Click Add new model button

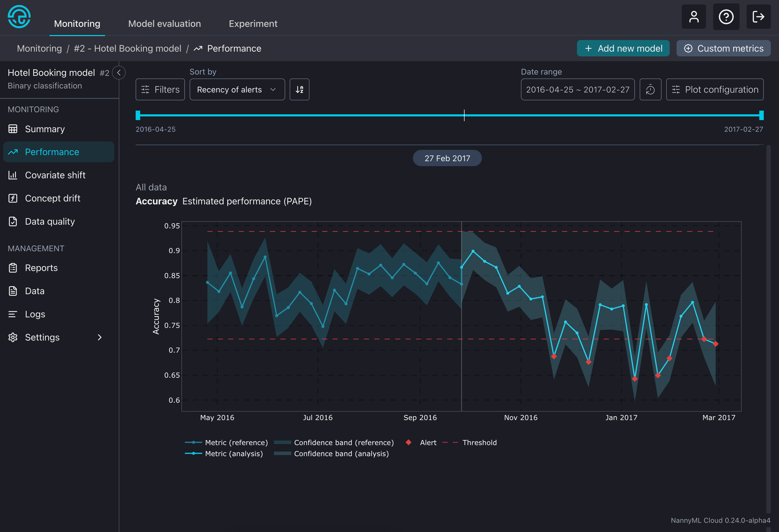[x=623, y=48]
